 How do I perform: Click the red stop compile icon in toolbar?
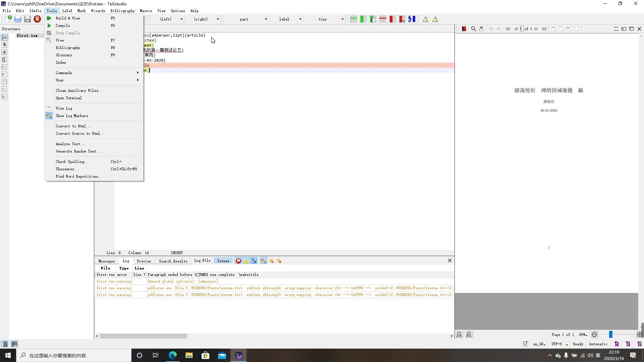pyautogui.click(x=37, y=19)
